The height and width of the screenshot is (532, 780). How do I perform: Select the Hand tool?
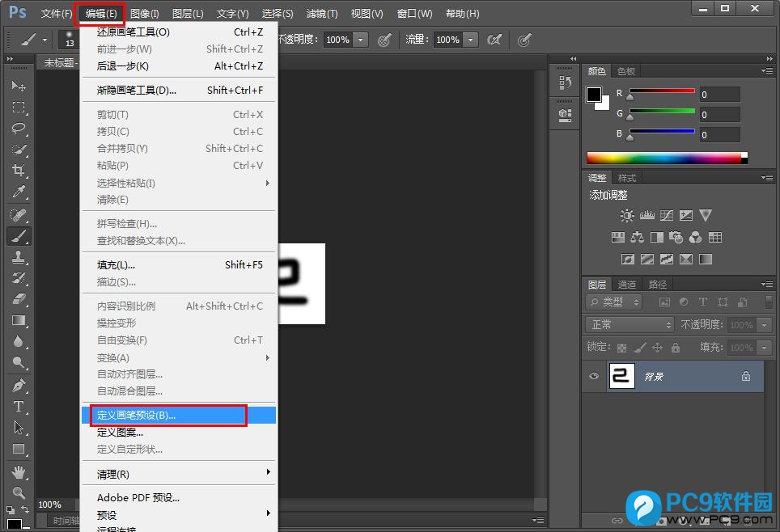point(19,472)
